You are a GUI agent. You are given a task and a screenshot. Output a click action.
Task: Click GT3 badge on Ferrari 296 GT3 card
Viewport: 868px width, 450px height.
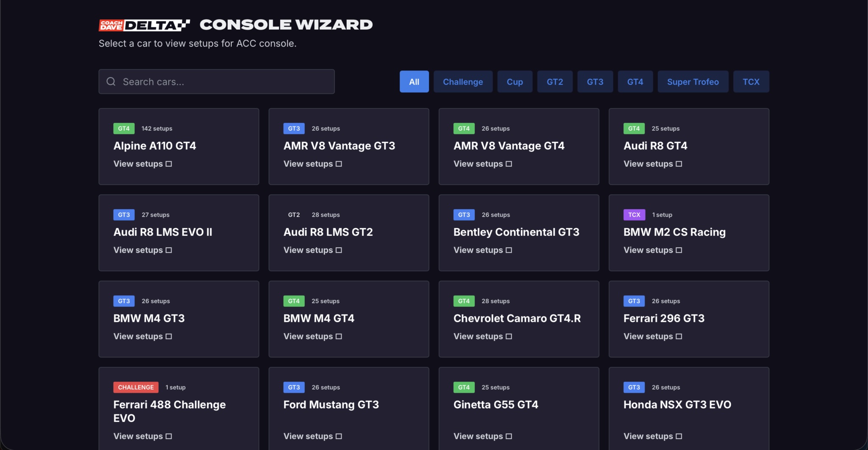point(634,301)
